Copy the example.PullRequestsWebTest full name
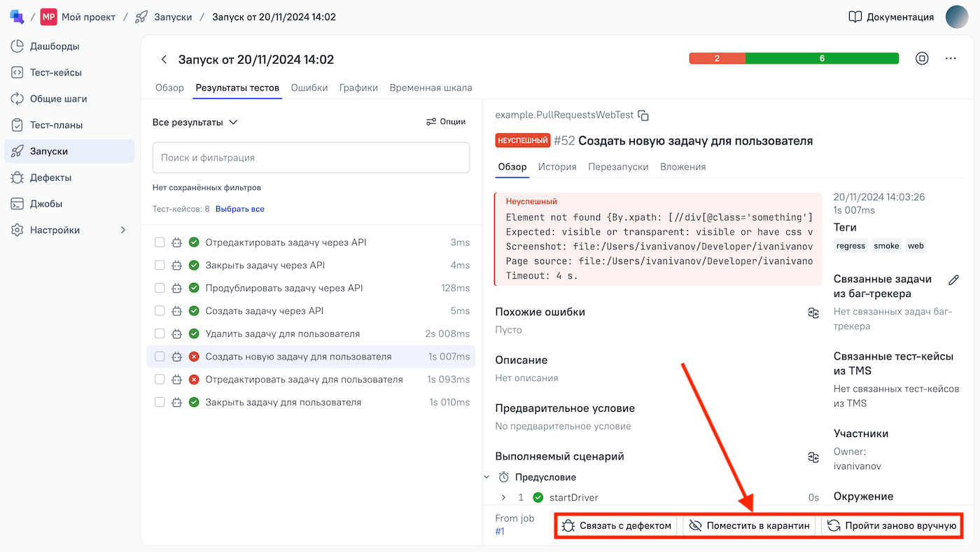The width and height of the screenshot is (980, 552). [x=643, y=115]
